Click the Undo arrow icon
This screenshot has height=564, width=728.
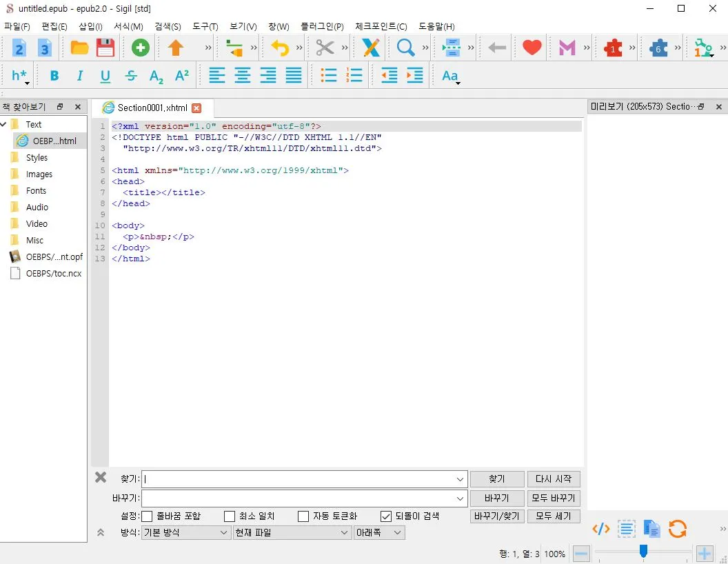pos(279,48)
